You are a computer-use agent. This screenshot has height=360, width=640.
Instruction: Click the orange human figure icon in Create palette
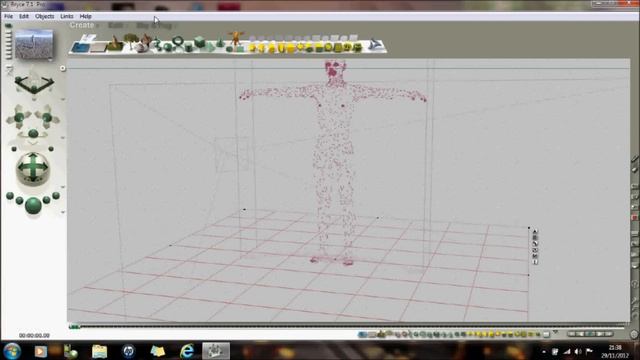(x=236, y=38)
